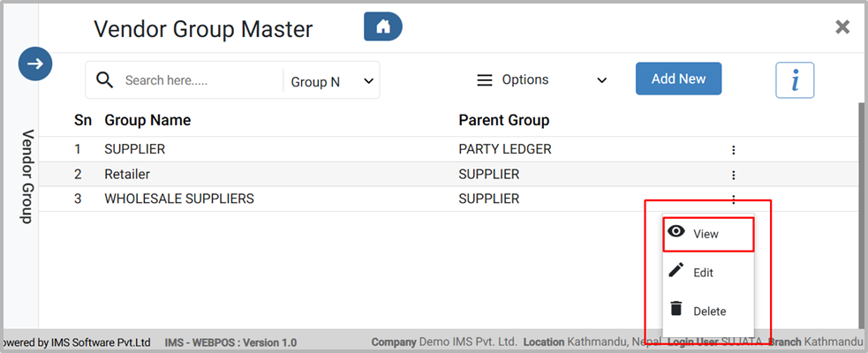Click the Options hamburger lines icon
The image size is (868, 353).
click(484, 80)
